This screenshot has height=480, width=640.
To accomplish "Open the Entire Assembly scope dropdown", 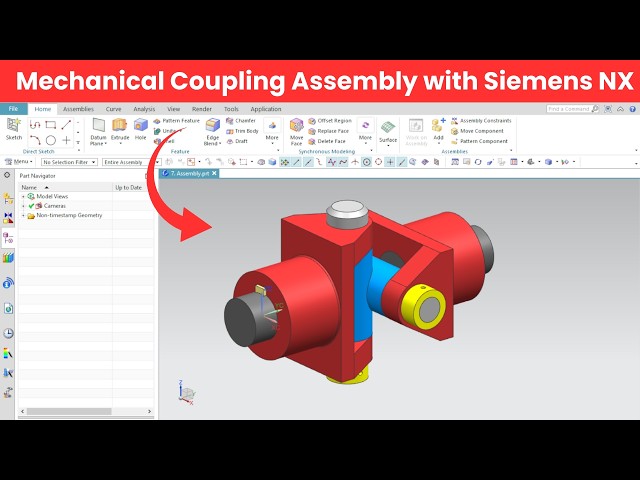I will tap(132, 162).
